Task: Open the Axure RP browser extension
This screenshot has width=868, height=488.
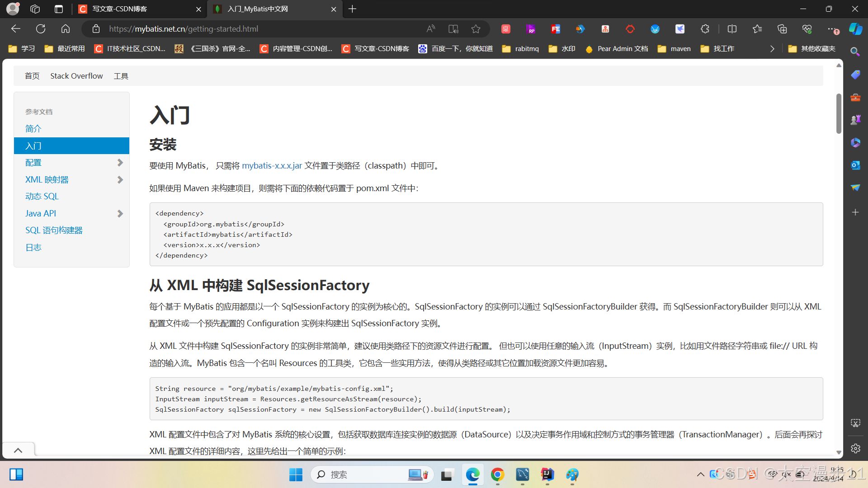Action: pyautogui.click(x=531, y=28)
